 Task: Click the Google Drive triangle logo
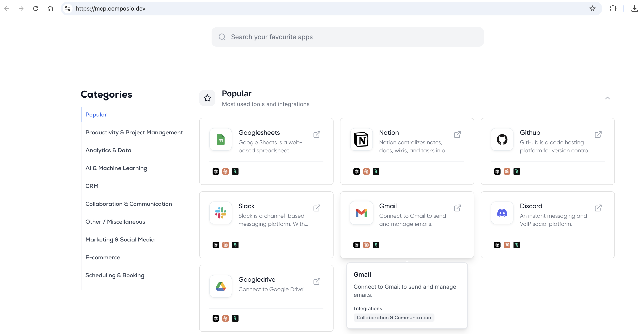click(x=221, y=286)
